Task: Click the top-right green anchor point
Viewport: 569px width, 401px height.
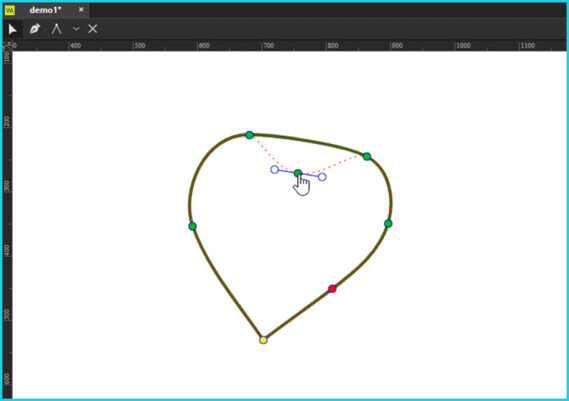Action: click(367, 156)
